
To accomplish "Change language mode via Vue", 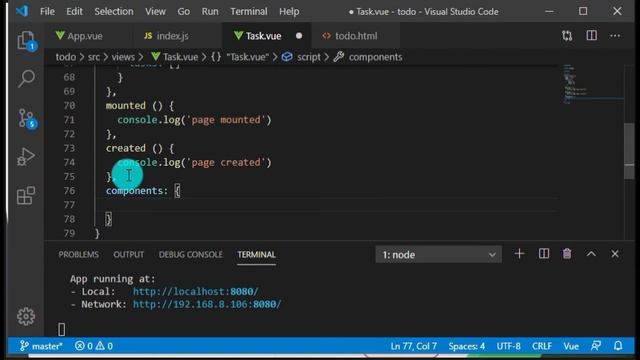I will coord(571,346).
